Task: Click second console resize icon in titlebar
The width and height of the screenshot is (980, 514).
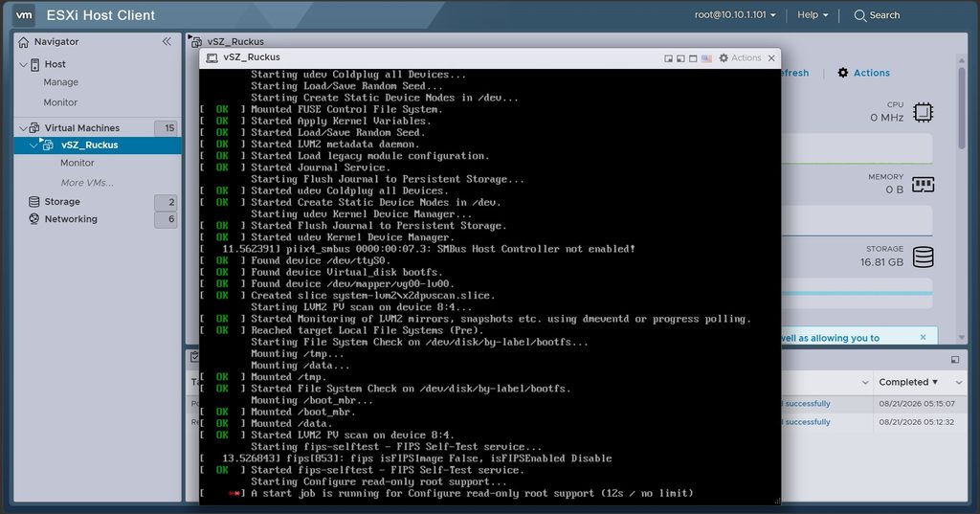Action: (680, 58)
